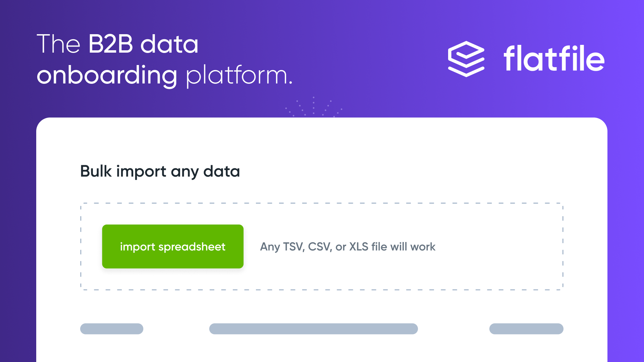Viewport: 644px width, 362px height.
Task: Click the "Bulk import any data" heading
Action: [160, 171]
